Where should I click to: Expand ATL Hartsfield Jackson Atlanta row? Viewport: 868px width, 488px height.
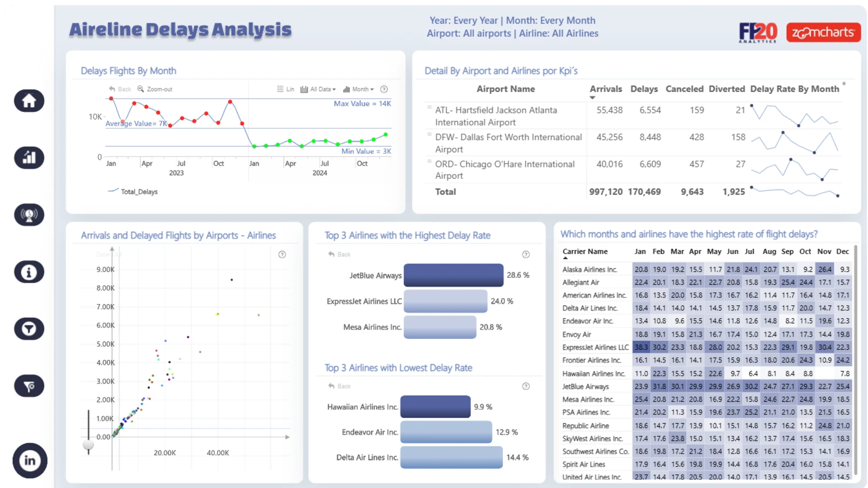pos(429,108)
